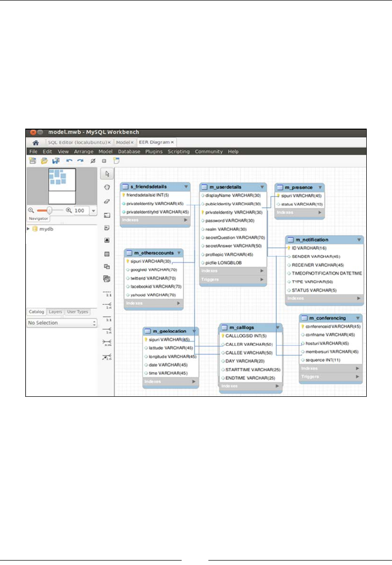Viewport: 392px width, 565px height.
Task: Select the new routine group tool
Action: coord(107,279)
